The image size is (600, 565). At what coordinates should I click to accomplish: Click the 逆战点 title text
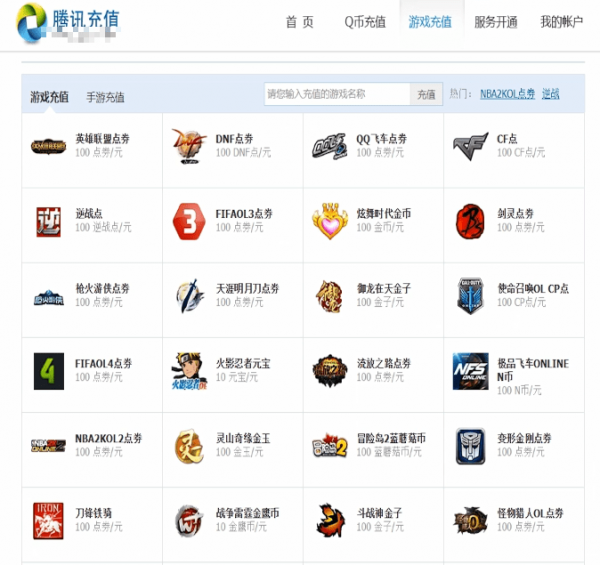coord(89,213)
